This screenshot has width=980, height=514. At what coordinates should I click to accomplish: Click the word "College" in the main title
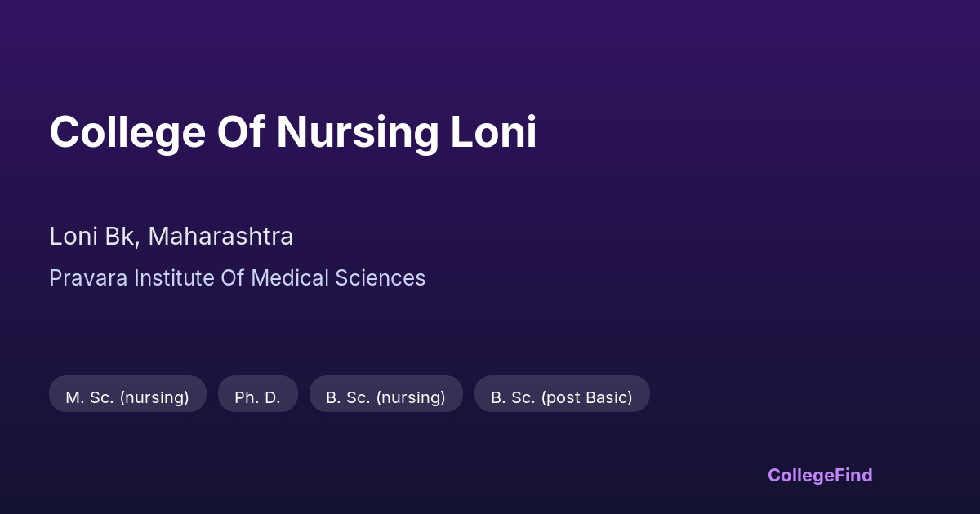[x=127, y=132]
